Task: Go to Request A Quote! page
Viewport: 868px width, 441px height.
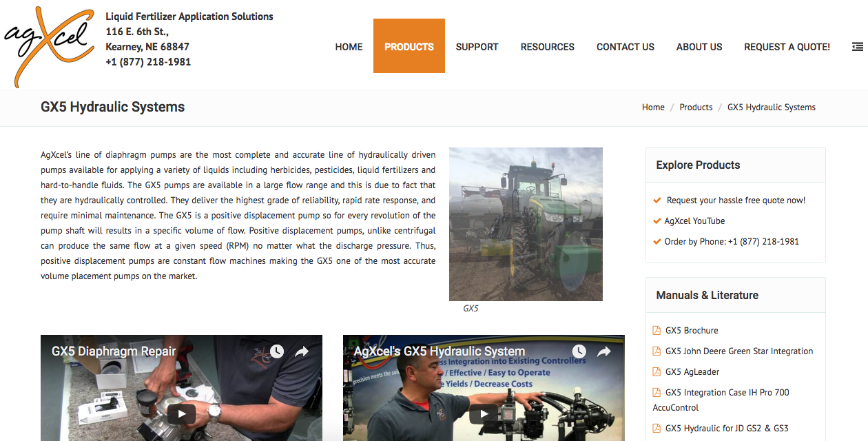Action: tap(787, 47)
